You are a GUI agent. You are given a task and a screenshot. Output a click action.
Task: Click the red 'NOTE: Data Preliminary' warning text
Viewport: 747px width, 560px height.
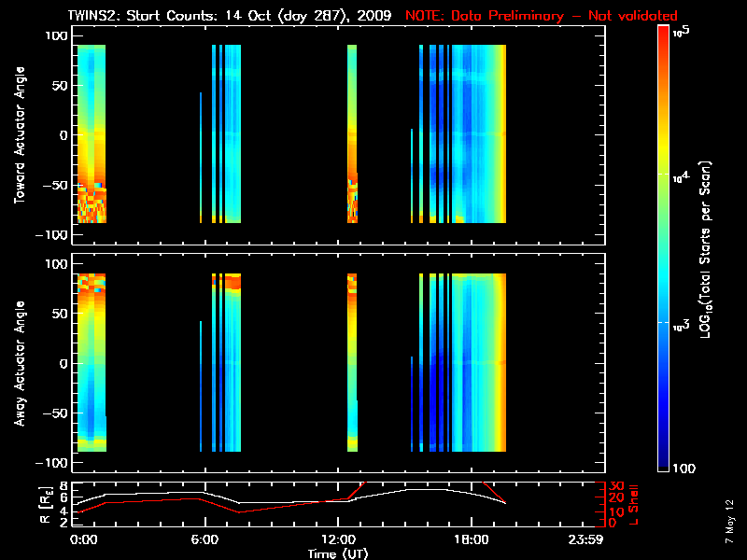(x=542, y=16)
